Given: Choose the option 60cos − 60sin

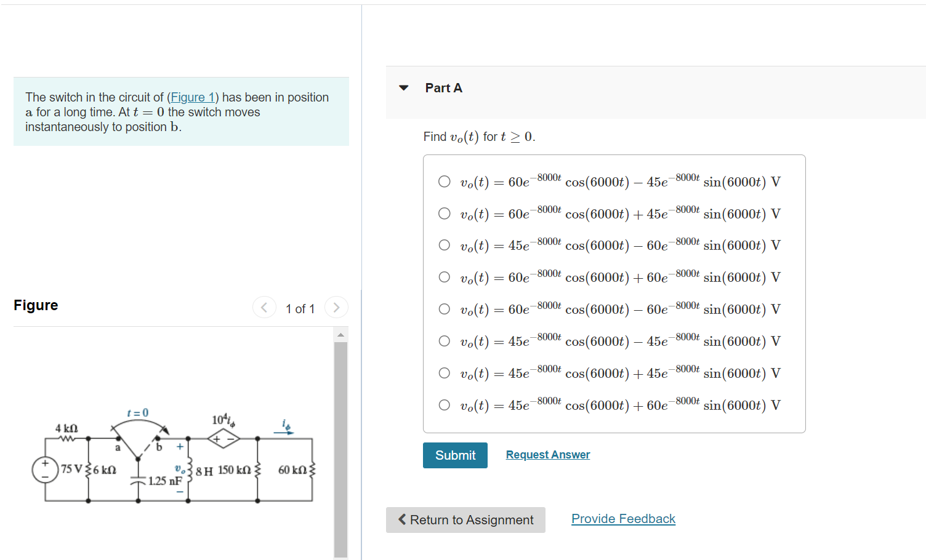Looking at the screenshot, I should coord(444,309).
